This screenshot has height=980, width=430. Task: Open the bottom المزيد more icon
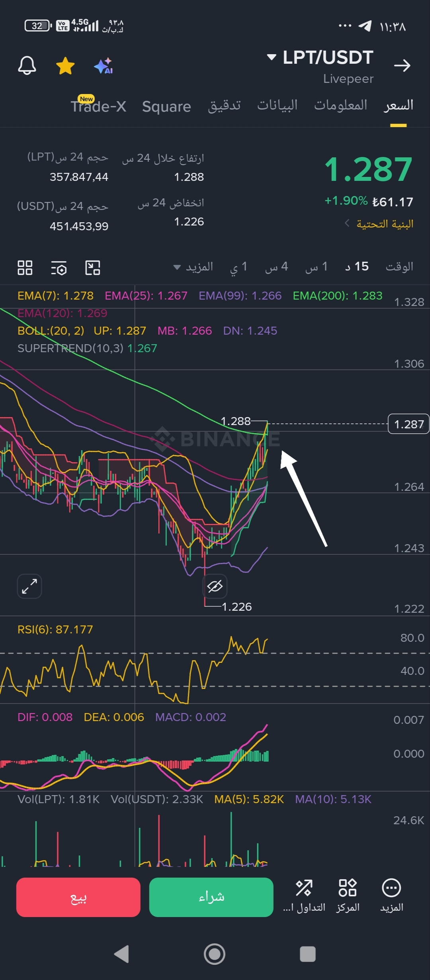pyautogui.click(x=391, y=895)
